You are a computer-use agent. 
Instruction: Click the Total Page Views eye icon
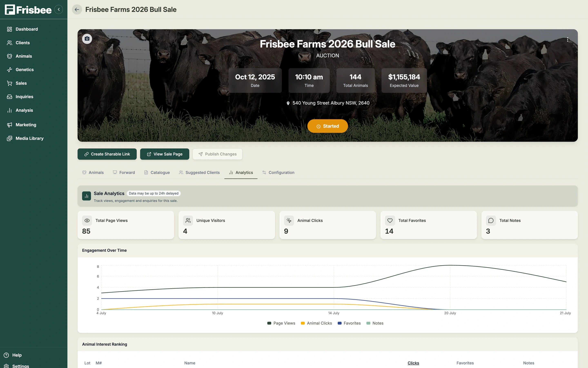pos(87,221)
